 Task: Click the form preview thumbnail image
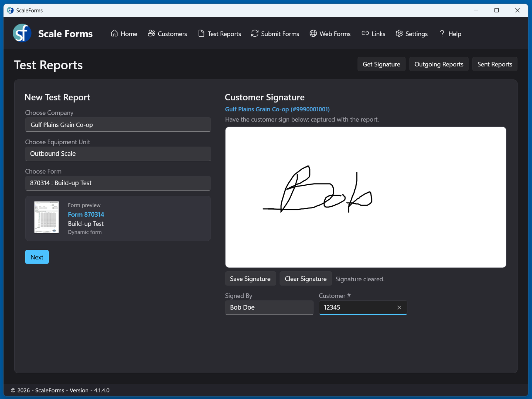[46, 217]
